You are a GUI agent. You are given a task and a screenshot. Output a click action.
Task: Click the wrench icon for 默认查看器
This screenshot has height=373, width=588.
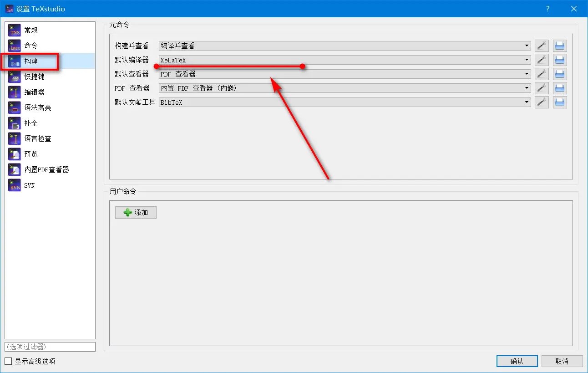(542, 74)
